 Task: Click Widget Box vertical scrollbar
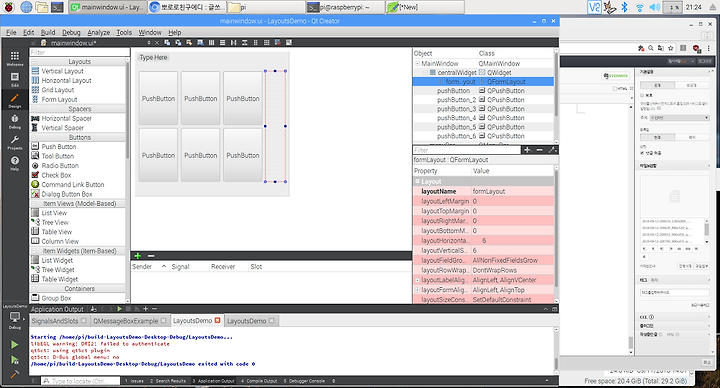(x=127, y=179)
